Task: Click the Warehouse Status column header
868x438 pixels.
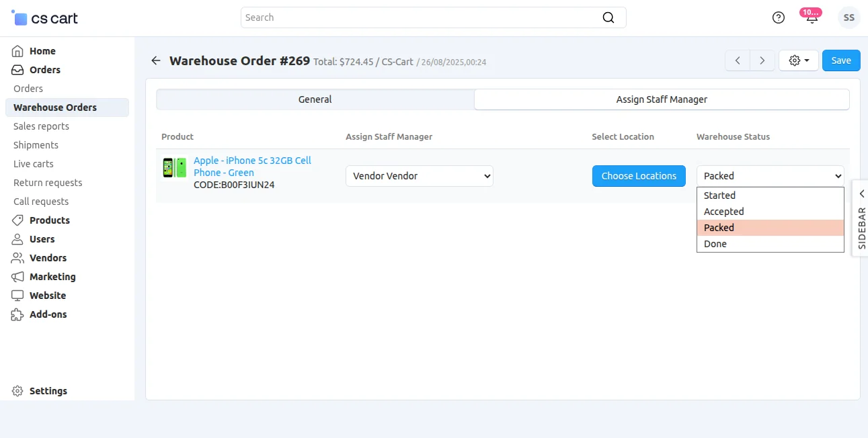Action: (733, 136)
